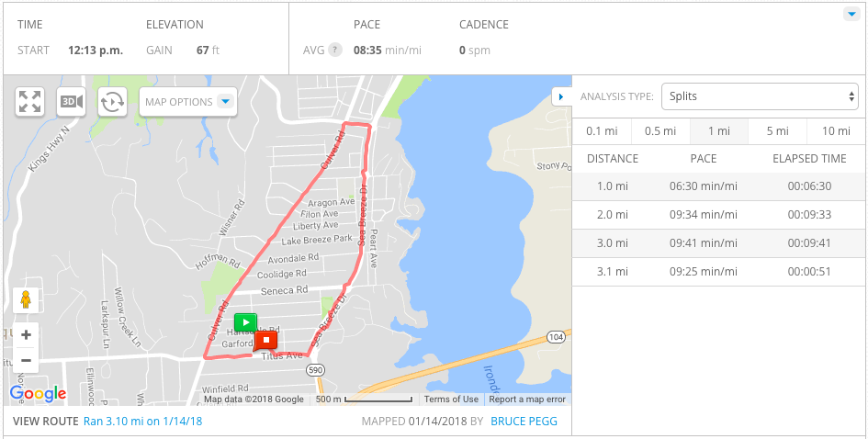
Task: Click the rotate route replay icon
Action: (112, 101)
